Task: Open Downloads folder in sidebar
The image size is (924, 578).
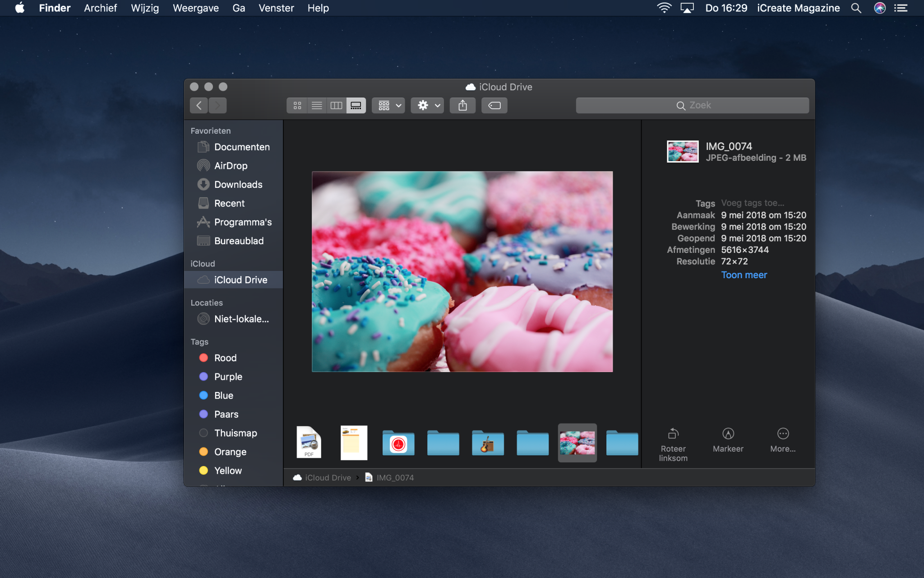Action: (238, 185)
